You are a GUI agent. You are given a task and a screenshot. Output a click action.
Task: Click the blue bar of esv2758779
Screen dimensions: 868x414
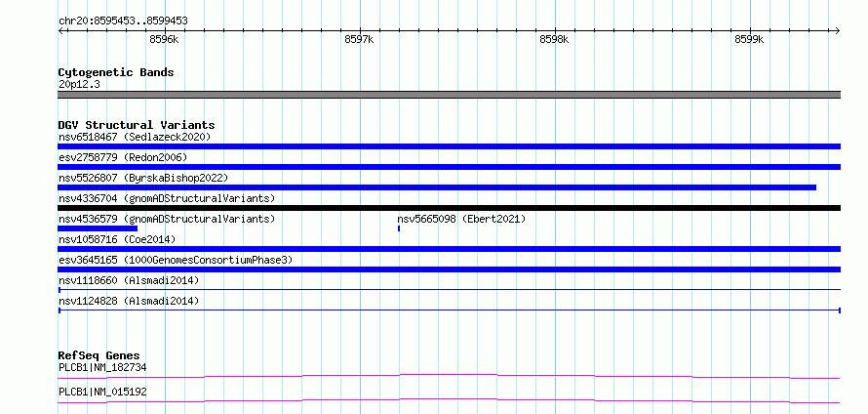pyautogui.click(x=449, y=167)
